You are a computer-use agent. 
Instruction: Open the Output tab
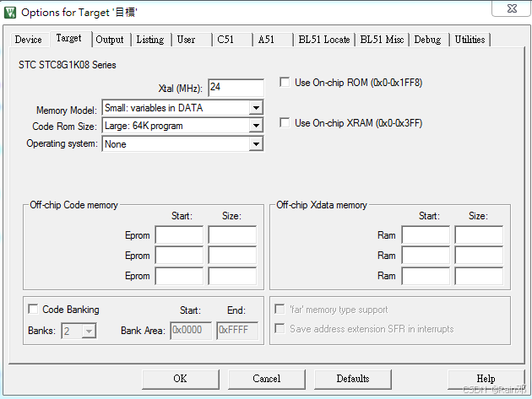[110, 40]
